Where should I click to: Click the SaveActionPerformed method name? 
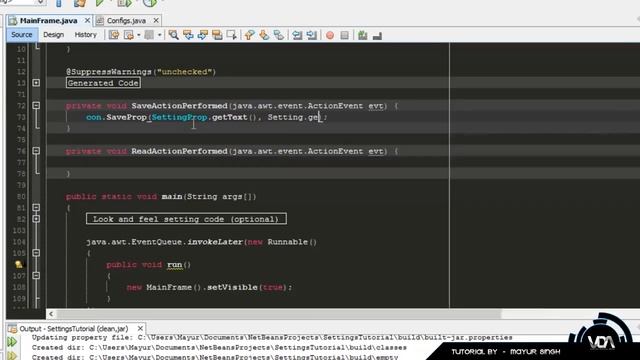click(179, 106)
